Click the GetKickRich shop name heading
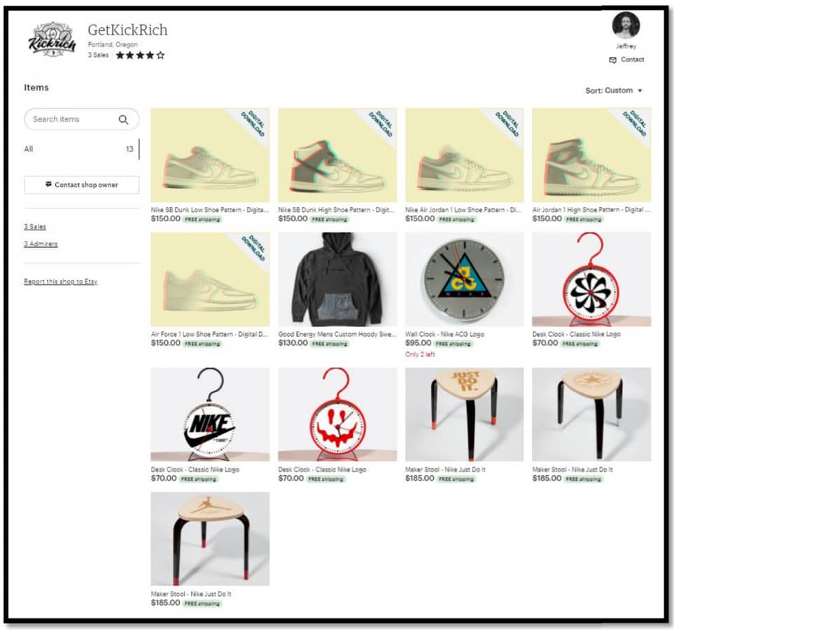Viewport: 840px width, 630px height. (127, 30)
